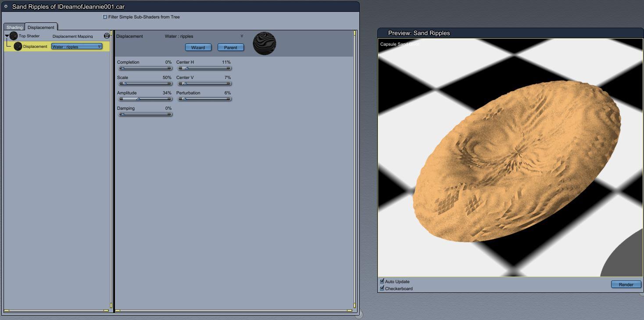Image resolution: width=644 pixels, height=320 pixels.
Task: Adjust the Center V slider
Action: (204, 83)
